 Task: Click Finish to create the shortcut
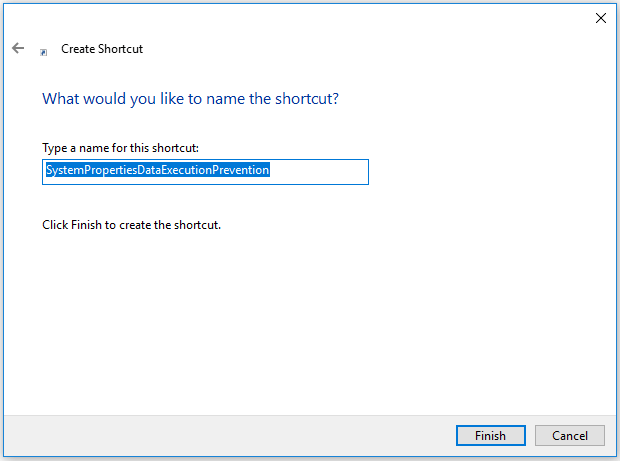coord(491,435)
